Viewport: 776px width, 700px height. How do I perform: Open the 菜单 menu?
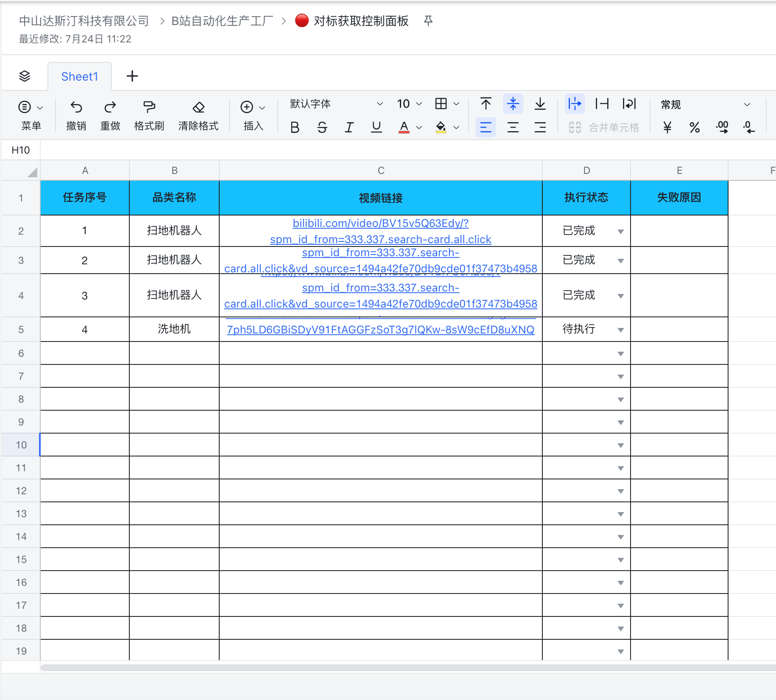pos(31,115)
